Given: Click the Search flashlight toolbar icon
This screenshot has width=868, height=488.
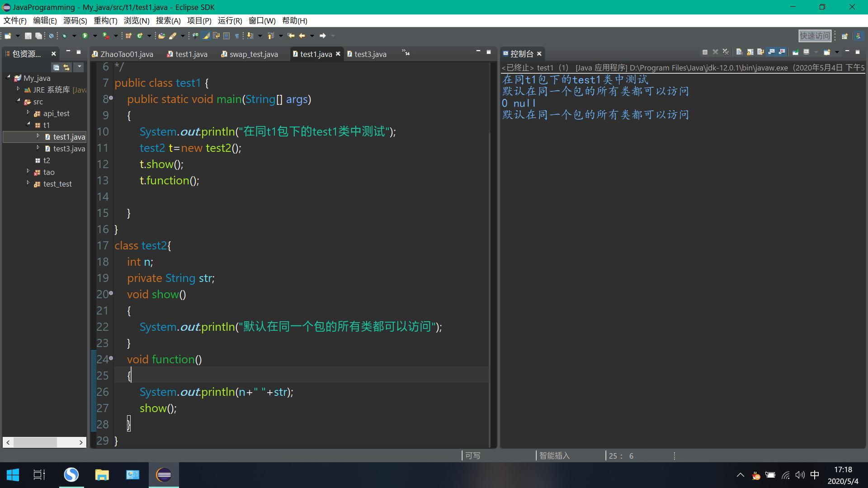Looking at the screenshot, I should [x=173, y=36].
